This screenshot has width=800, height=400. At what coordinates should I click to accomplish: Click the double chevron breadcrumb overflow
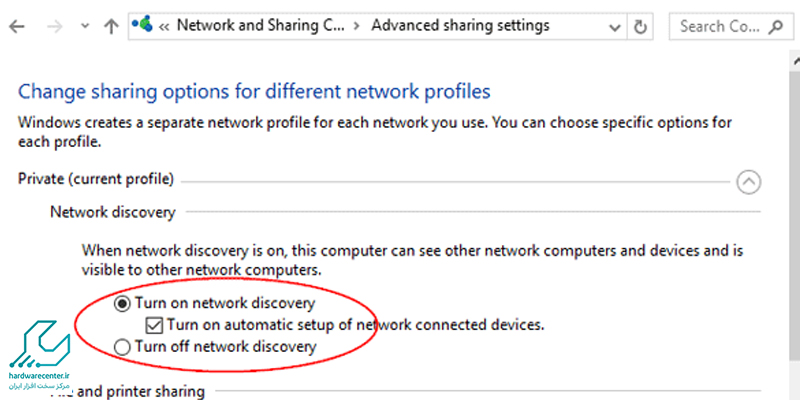click(x=164, y=26)
